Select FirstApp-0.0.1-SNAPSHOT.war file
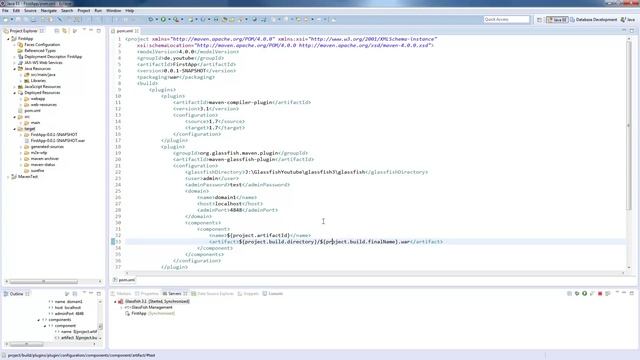The width and height of the screenshot is (640, 360). pos(58,141)
